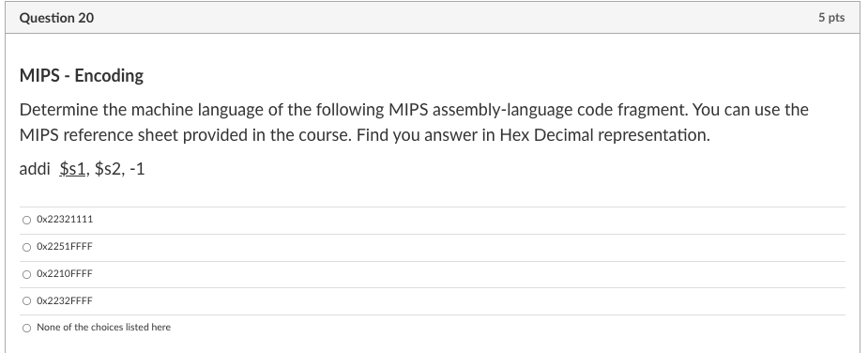Pick the radio circle beside 0x2210FFFF

click(x=26, y=274)
